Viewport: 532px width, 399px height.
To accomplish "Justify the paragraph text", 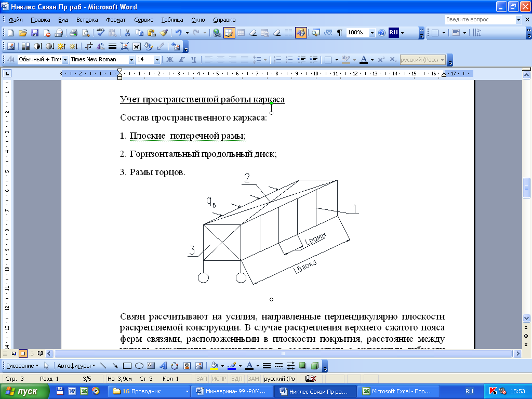I will tap(245, 60).
